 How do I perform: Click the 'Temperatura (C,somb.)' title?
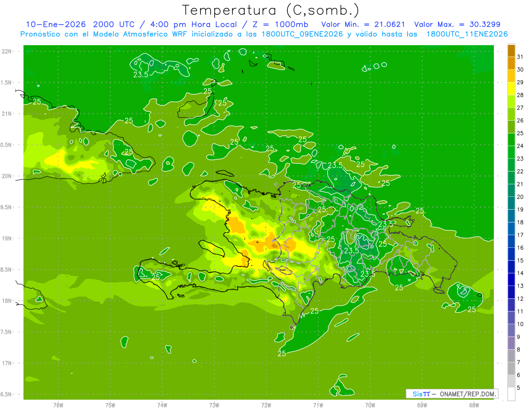pos(271,10)
